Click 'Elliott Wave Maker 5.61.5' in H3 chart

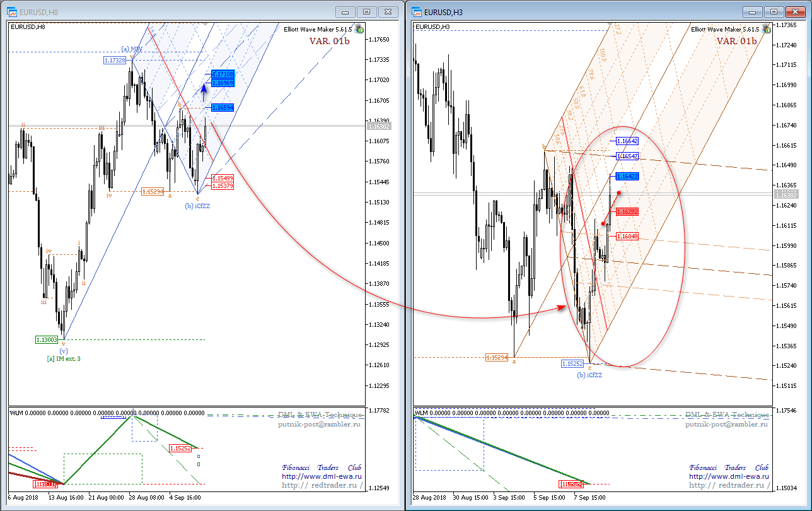coord(725,29)
